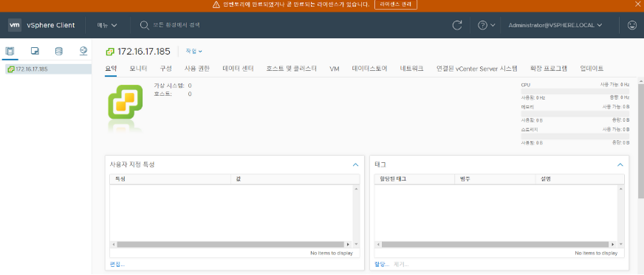Image resolution: width=644 pixels, height=275 pixels.
Task: Open the 사용 권한 tab
Action: click(197, 69)
